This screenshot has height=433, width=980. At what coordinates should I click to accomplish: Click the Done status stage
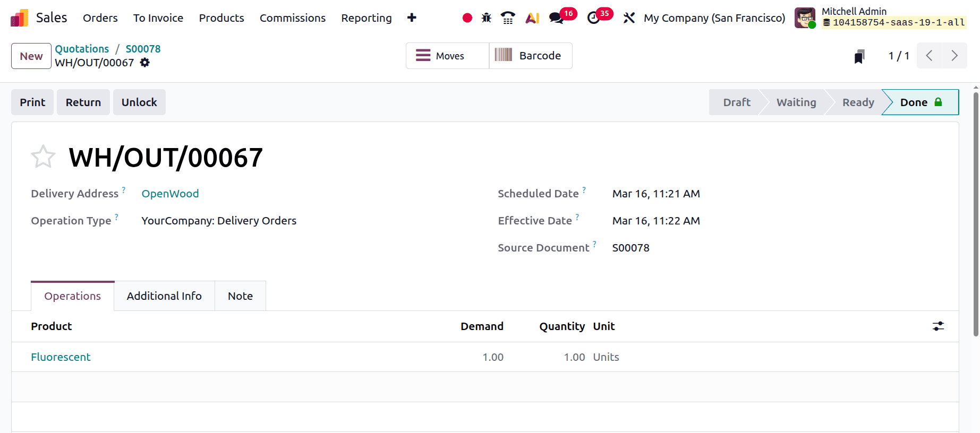click(x=921, y=102)
